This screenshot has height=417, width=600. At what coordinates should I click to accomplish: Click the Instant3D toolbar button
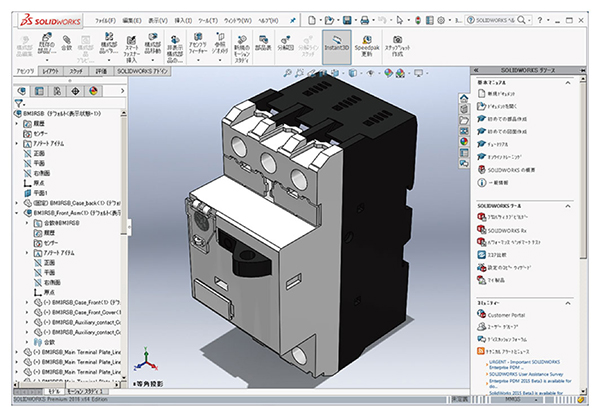click(x=336, y=47)
